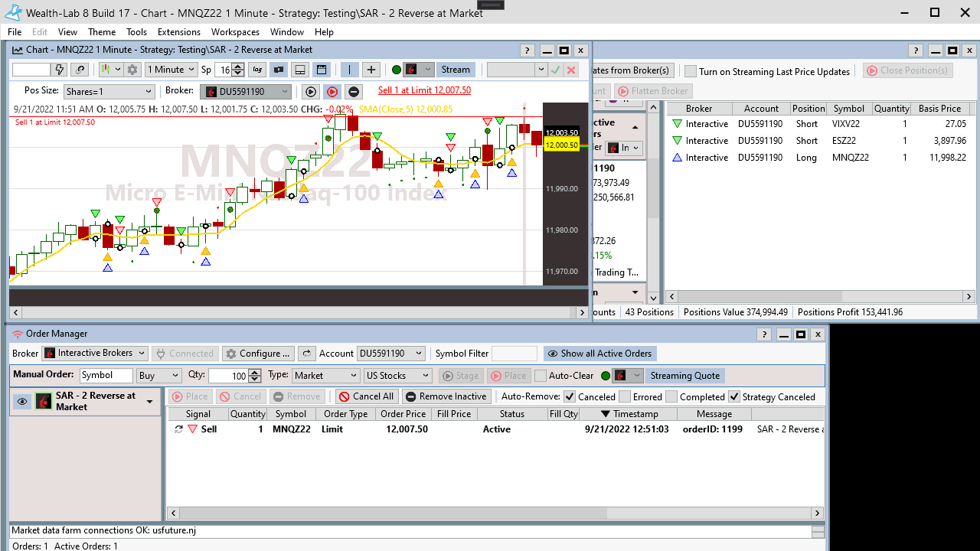Toggle Show all Active Orders
980x551 pixels.
599,354
